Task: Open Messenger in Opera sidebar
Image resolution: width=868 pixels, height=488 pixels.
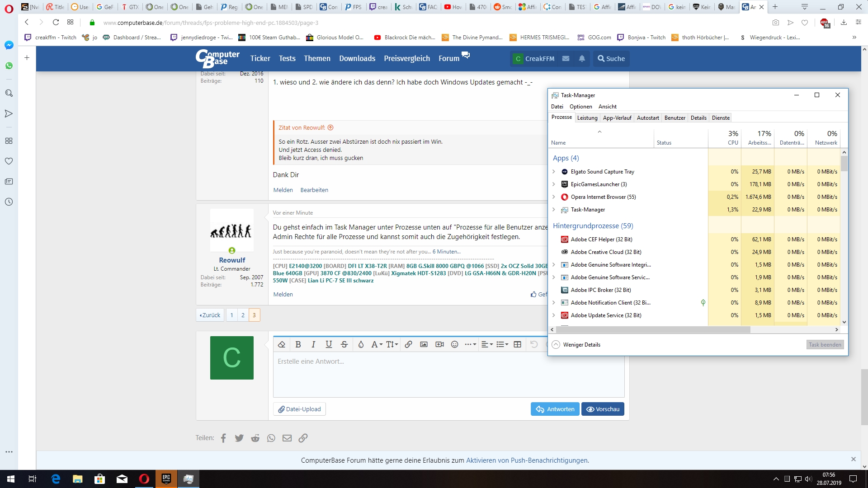Action: pyautogui.click(x=9, y=45)
